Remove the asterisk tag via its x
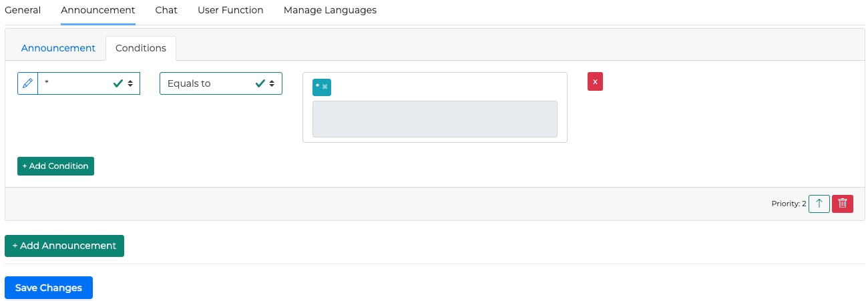868x301 pixels. pyautogui.click(x=325, y=87)
